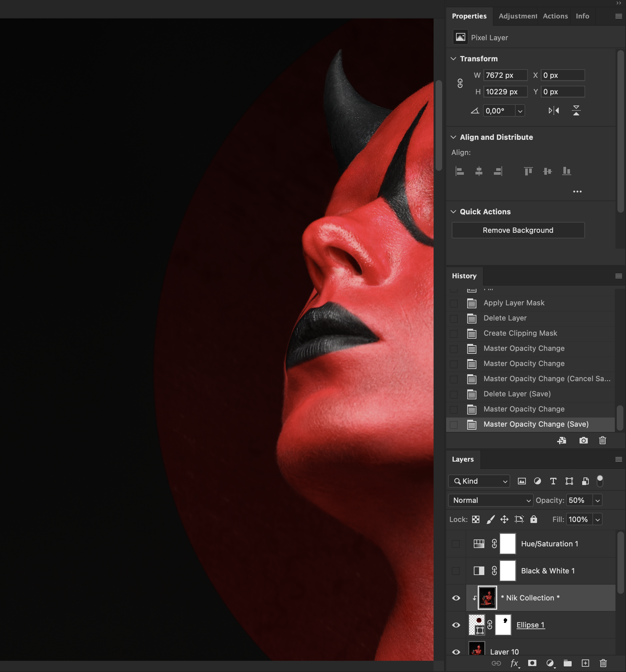Set history brush source at Create Clipping Mask
The image size is (626, 672).
(x=454, y=334)
